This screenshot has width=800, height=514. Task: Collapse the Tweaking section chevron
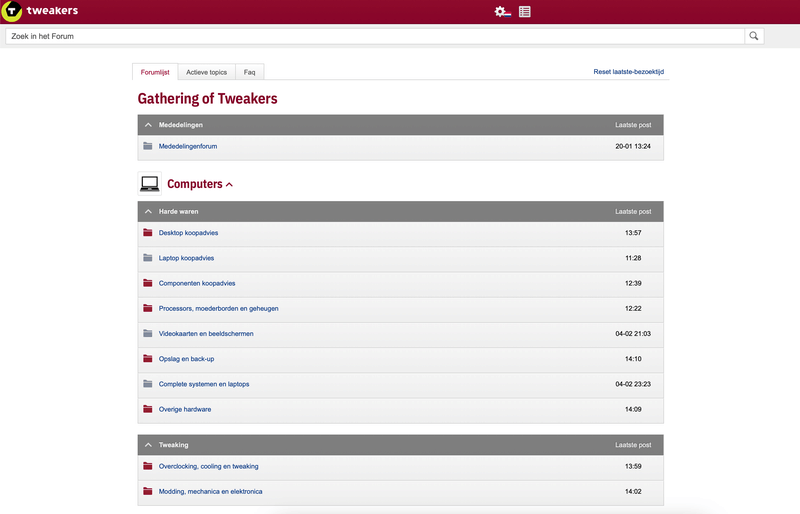click(x=148, y=445)
